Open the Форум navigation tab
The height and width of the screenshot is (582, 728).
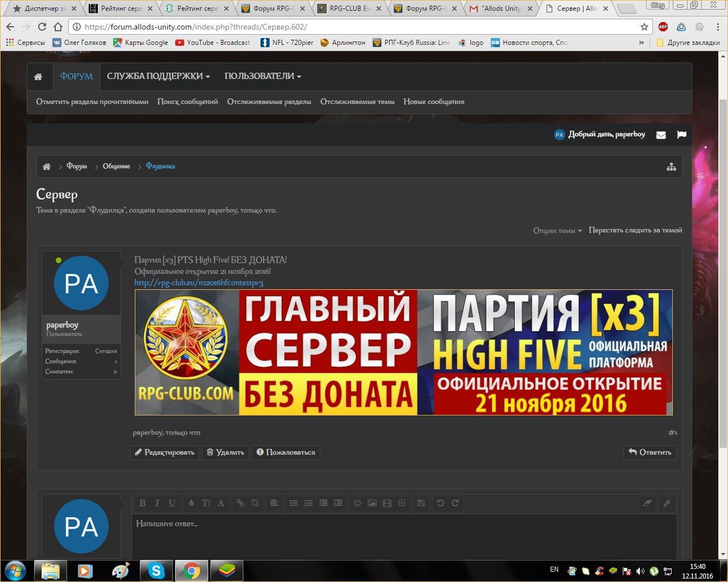(76, 76)
